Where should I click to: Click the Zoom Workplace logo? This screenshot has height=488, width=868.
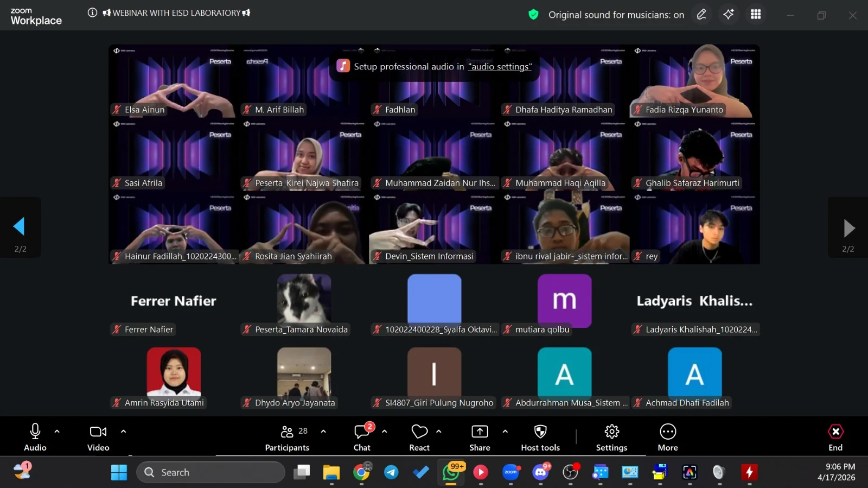[x=36, y=16]
